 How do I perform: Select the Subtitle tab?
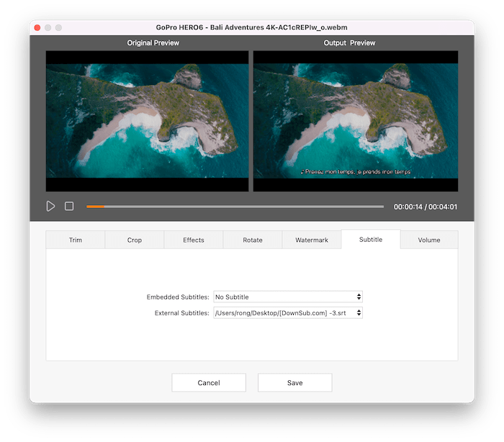click(371, 239)
